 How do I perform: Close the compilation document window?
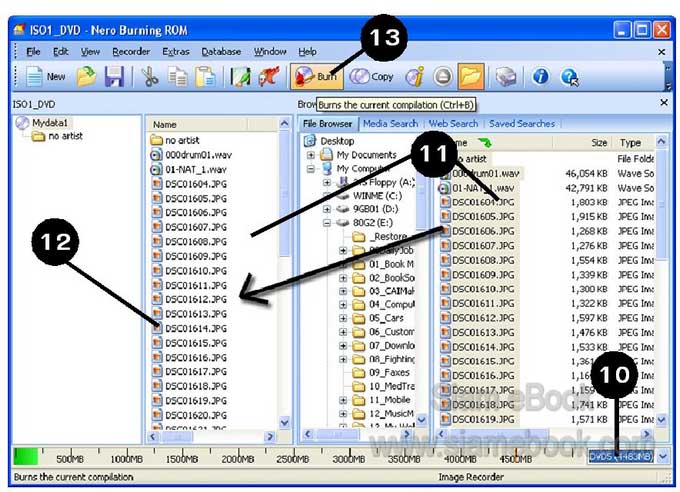tap(661, 52)
